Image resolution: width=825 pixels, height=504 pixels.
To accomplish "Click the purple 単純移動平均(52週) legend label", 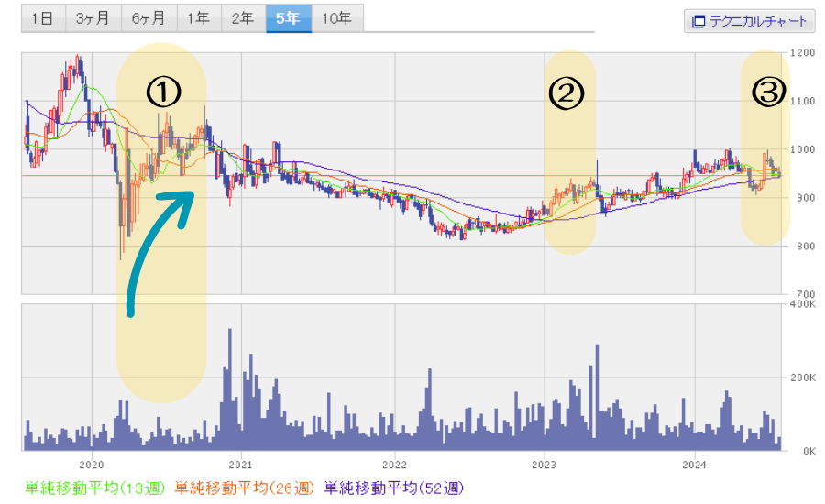I will coord(395,488).
